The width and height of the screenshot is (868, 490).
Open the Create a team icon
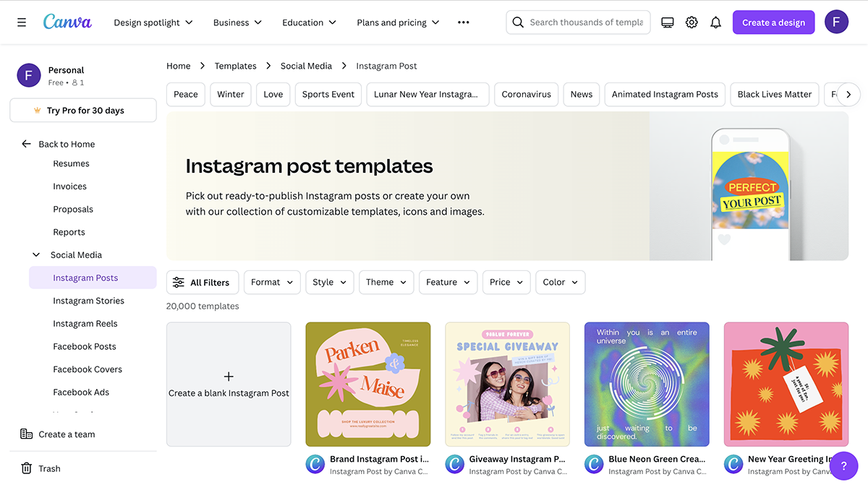25,434
